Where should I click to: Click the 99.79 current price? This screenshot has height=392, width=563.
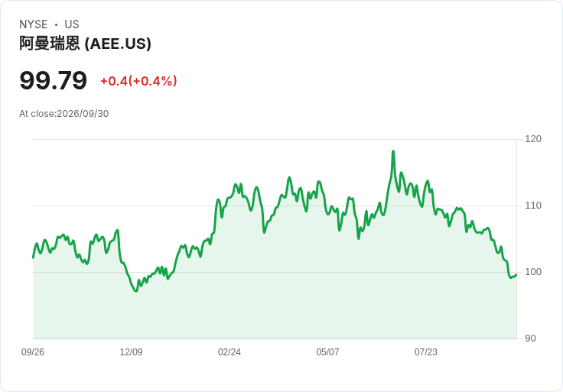click(53, 80)
